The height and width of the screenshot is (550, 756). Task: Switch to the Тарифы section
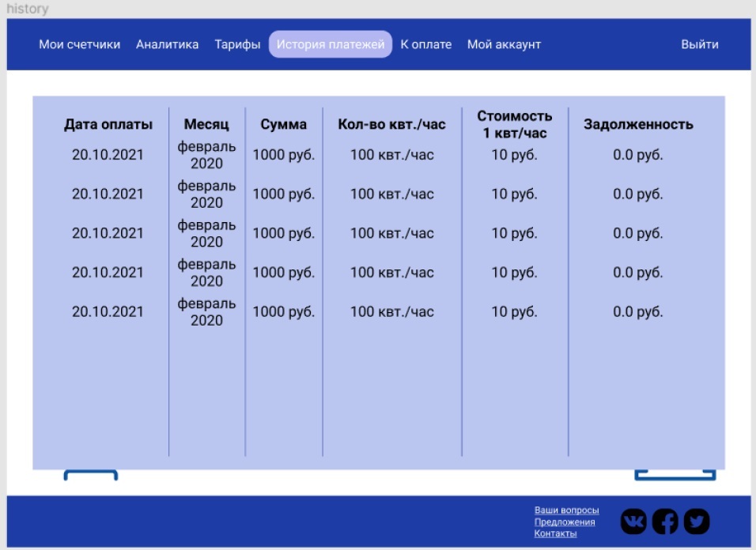pyautogui.click(x=237, y=44)
